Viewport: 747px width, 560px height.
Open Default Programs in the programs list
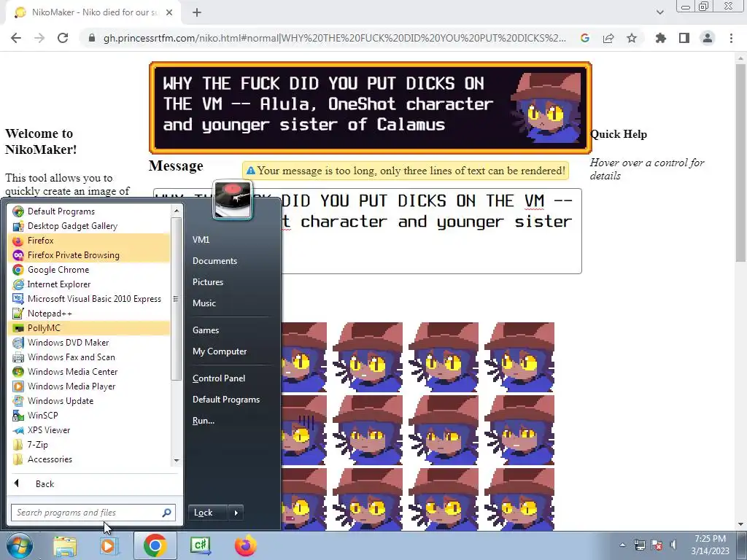click(88, 211)
